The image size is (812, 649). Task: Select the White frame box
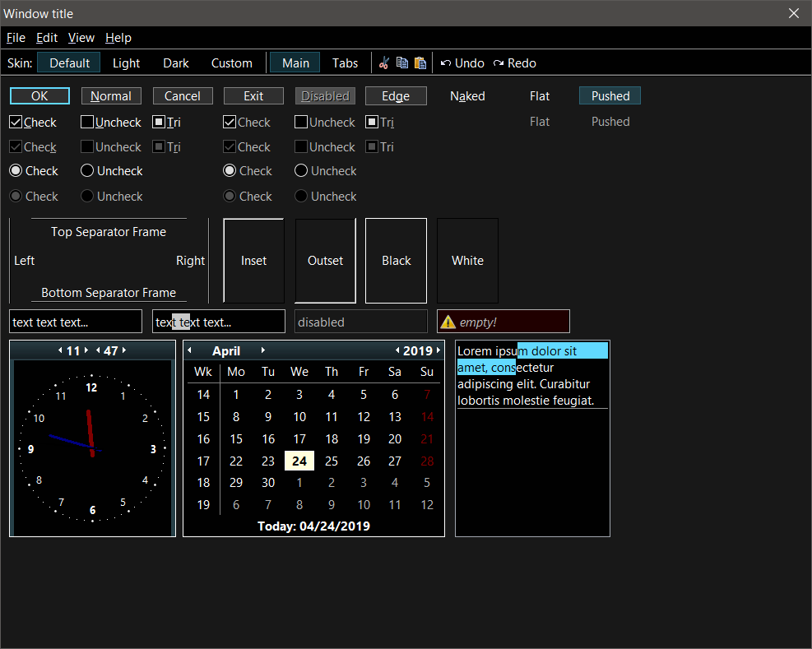click(467, 261)
